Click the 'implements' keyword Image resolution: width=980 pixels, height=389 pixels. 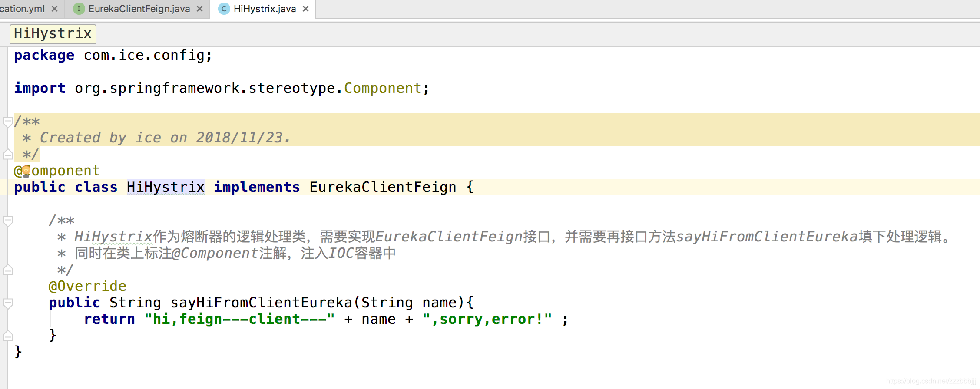(257, 187)
